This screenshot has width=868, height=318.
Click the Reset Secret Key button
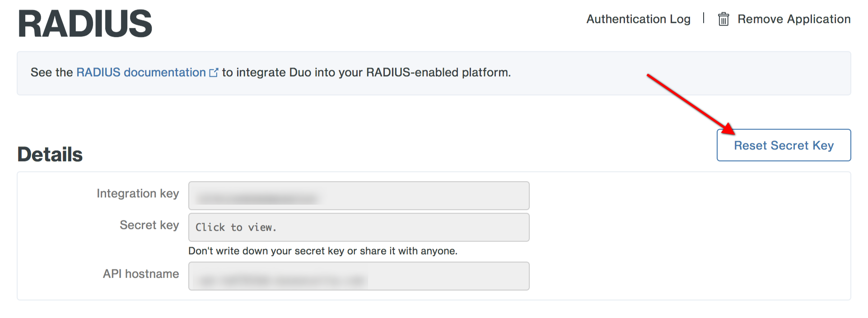tap(784, 145)
